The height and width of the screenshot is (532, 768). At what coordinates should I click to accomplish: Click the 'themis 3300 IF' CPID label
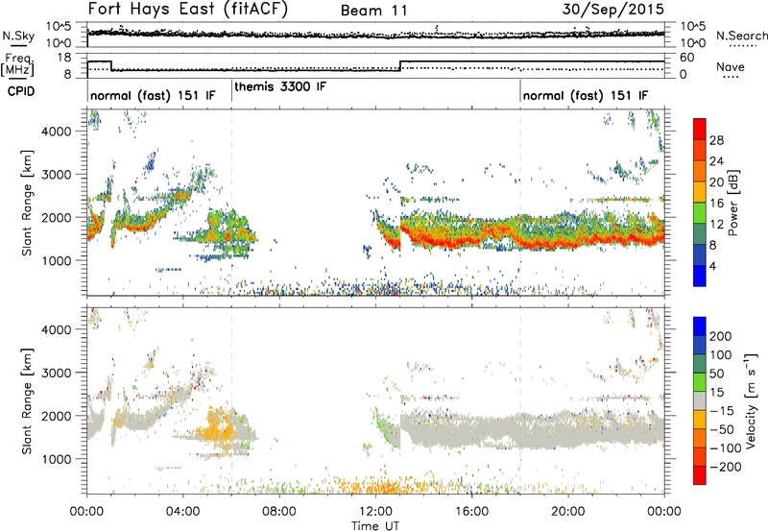pos(280,86)
